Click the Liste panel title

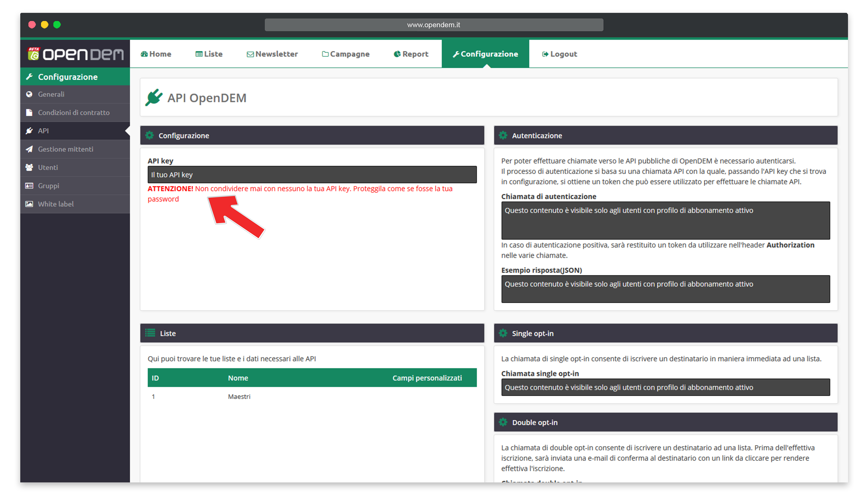click(x=168, y=334)
